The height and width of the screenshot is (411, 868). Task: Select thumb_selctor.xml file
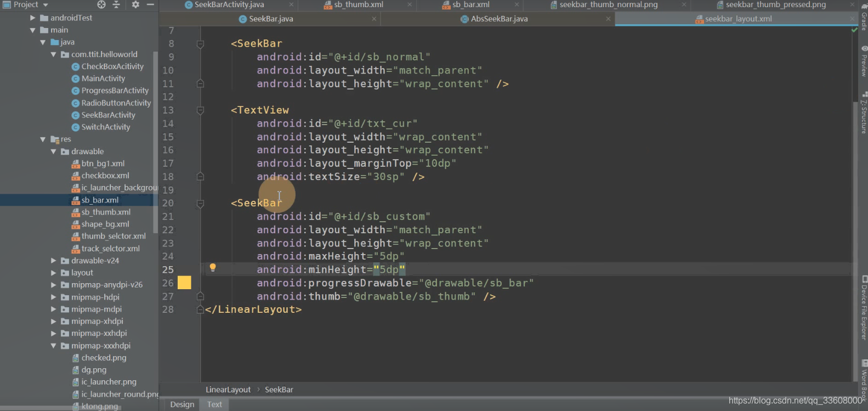pyautogui.click(x=114, y=236)
